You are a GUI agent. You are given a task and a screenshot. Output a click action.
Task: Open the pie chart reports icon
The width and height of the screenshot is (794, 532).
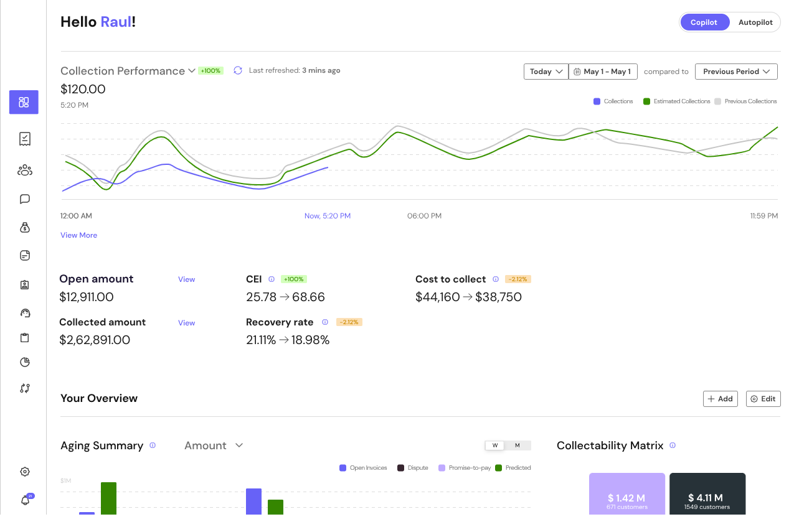pyautogui.click(x=24, y=362)
